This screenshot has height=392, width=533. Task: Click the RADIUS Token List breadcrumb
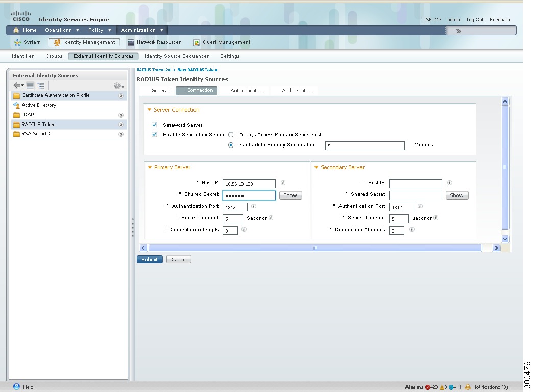tap(154, 70)
